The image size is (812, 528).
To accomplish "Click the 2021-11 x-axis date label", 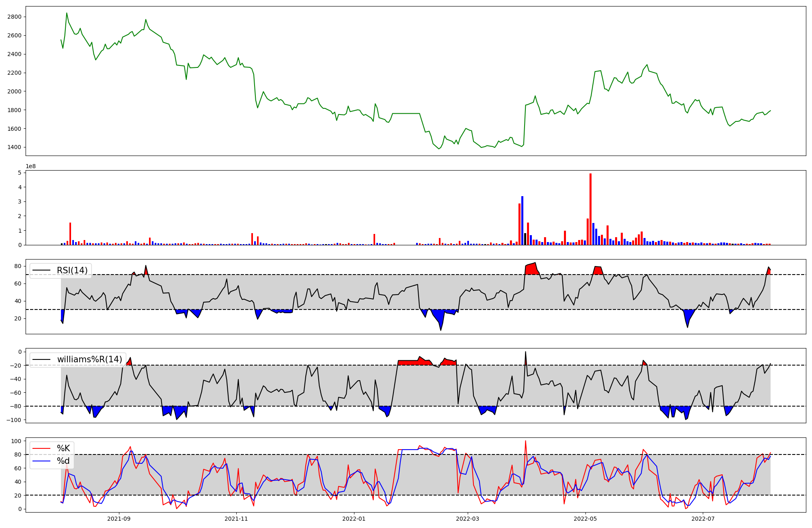I will pyautogui.click(x=236, y=519).
